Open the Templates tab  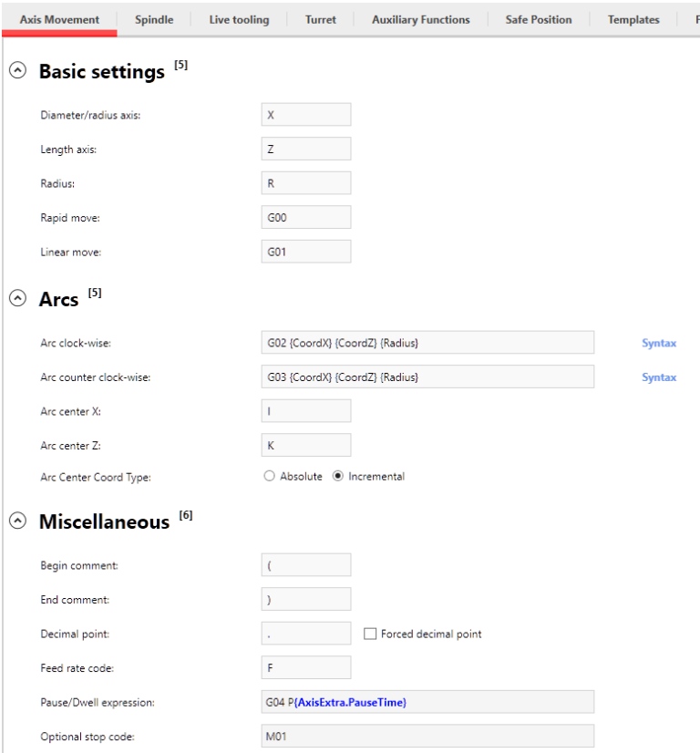point(633,20)
